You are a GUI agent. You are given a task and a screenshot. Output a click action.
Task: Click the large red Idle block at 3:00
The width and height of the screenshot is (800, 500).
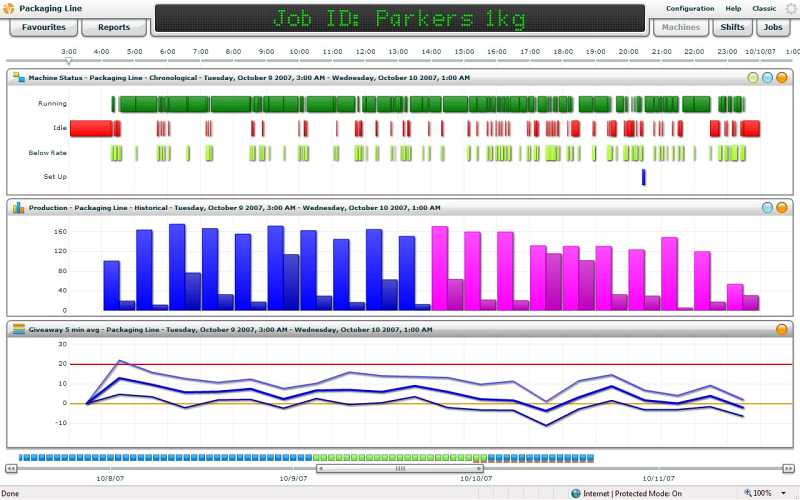click(x=91, y=129)
